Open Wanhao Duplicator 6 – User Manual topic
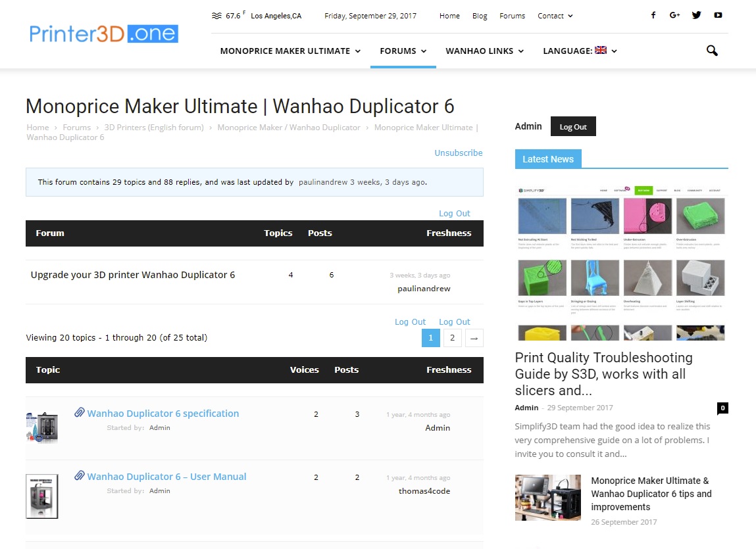Screen dimensions: 756x549 click(x=167, y=477)
